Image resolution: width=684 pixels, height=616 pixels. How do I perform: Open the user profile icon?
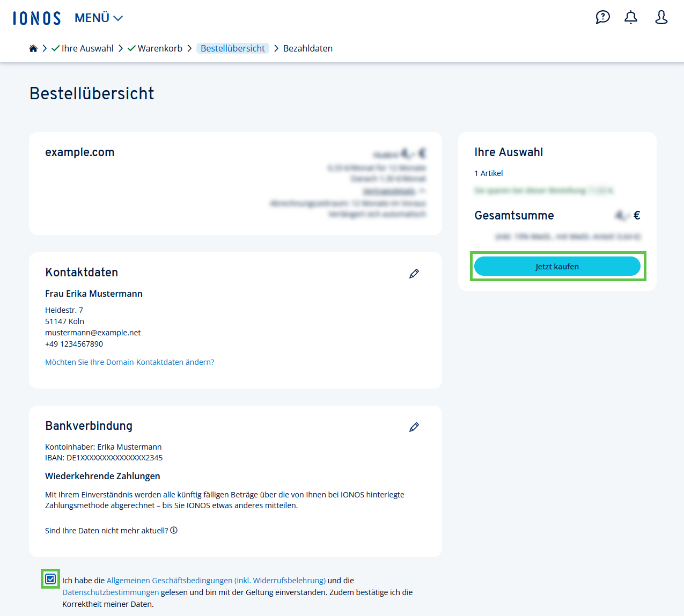click(660, 17)
